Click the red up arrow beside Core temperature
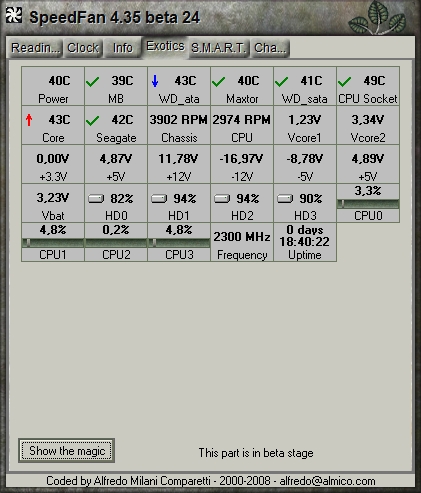This screenshot has height=493, width=421. 29,120
